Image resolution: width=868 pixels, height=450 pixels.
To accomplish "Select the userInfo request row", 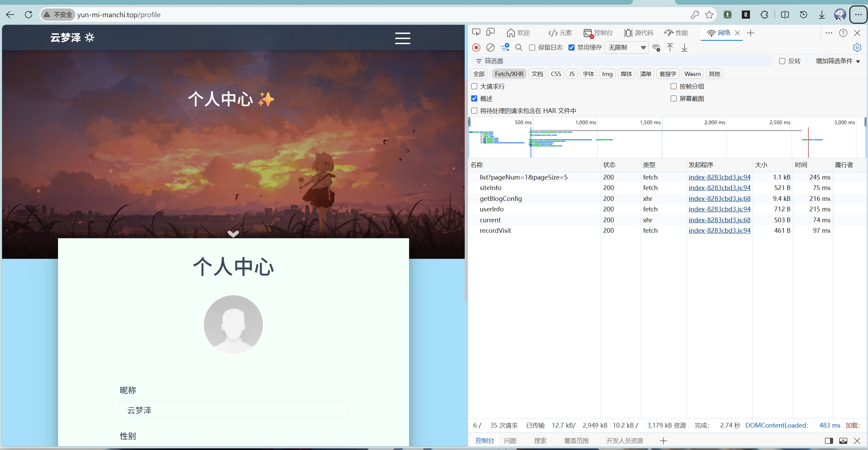I will pyautogui.click(x=667, y=209).
